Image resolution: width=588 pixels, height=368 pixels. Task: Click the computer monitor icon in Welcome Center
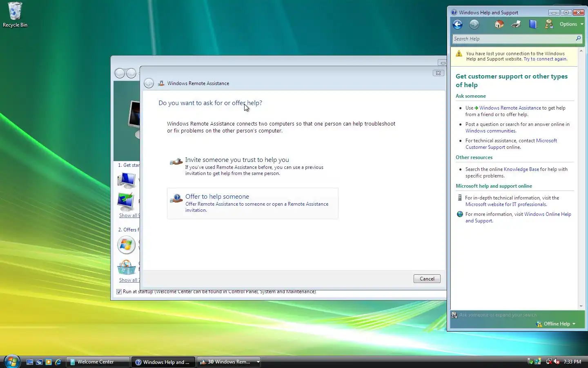coord(127,180)
